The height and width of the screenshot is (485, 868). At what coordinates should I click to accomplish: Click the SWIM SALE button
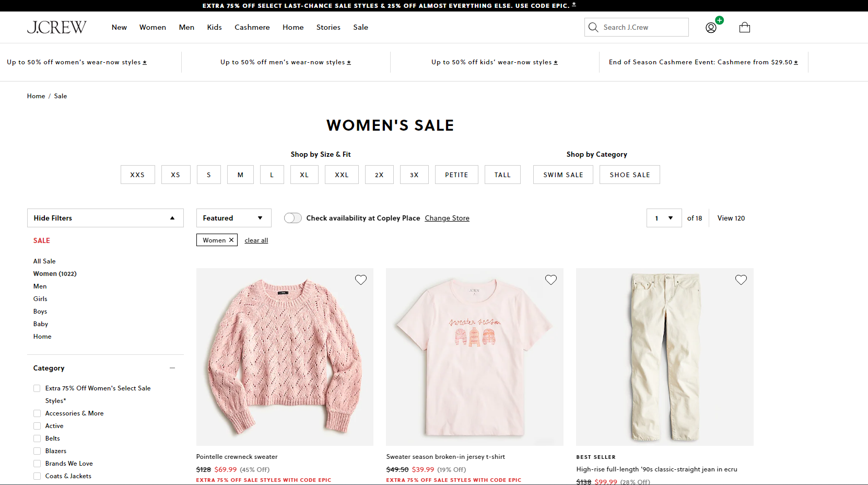pyautogui.click(x=563, y=175)
